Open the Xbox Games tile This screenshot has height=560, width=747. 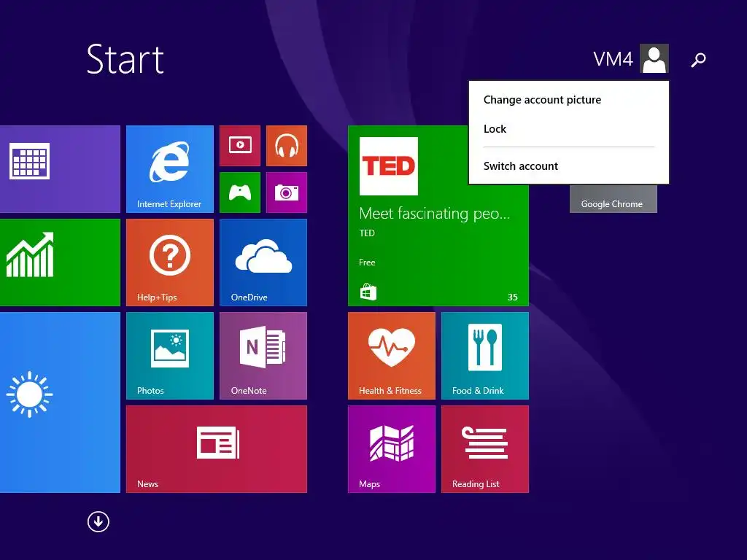tap(240, 192)
